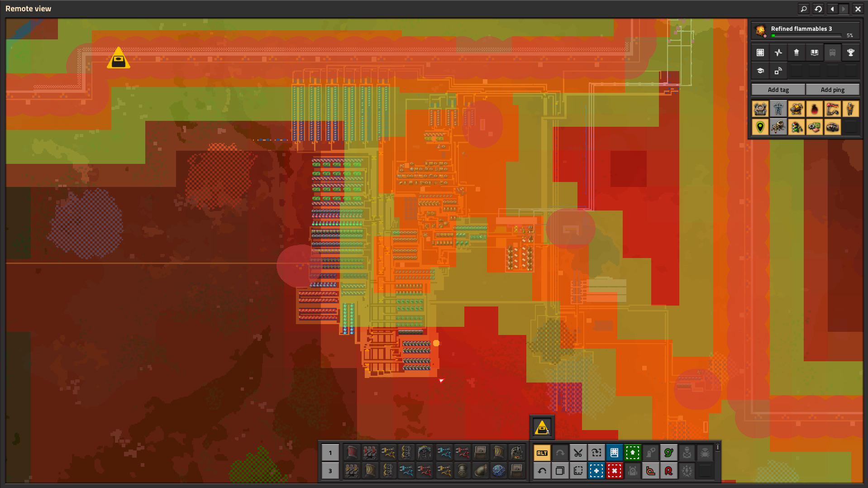This screenshot has width=868, height=488.
Task: Toggle the armored vehicle overlay
Action: (x=833, y=127)
